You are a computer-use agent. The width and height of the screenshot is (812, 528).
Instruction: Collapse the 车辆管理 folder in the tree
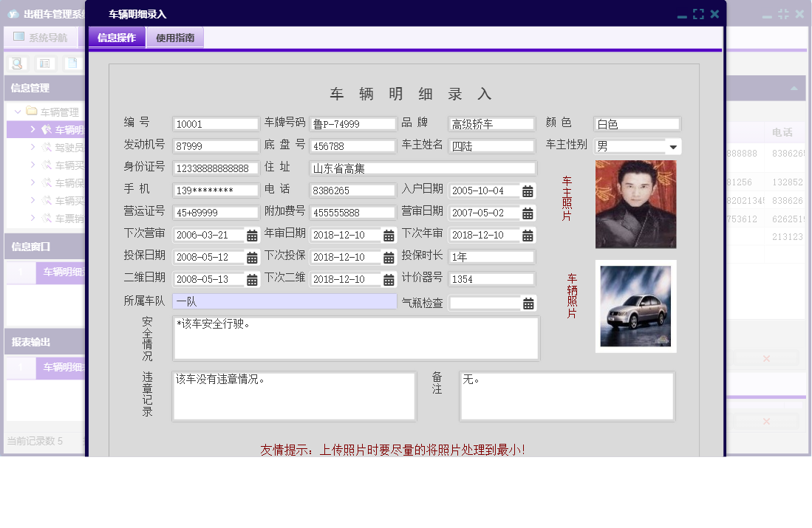tap(16, 112)
